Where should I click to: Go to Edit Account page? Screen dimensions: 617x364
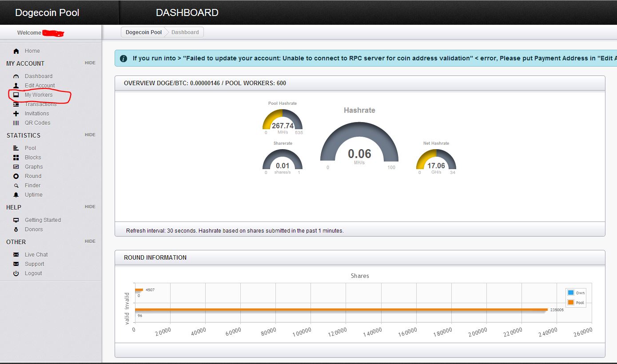click(x=40, y=86)
